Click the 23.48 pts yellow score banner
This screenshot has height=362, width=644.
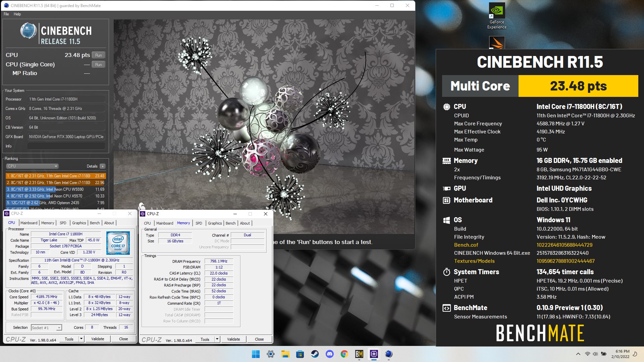578,86
